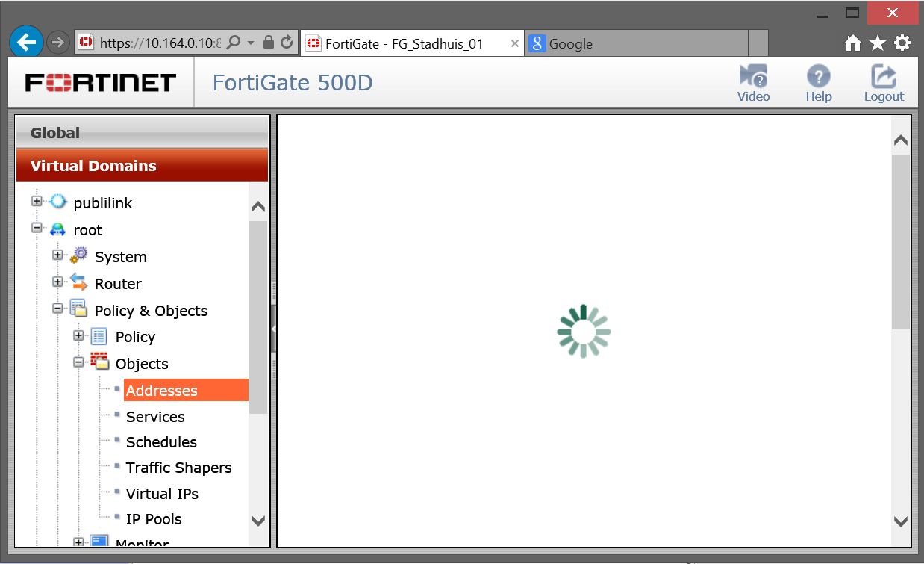The width and height of the screenshot is (924, 564).
Task: Open Schedules under Objects
Action: pos(161,442)
